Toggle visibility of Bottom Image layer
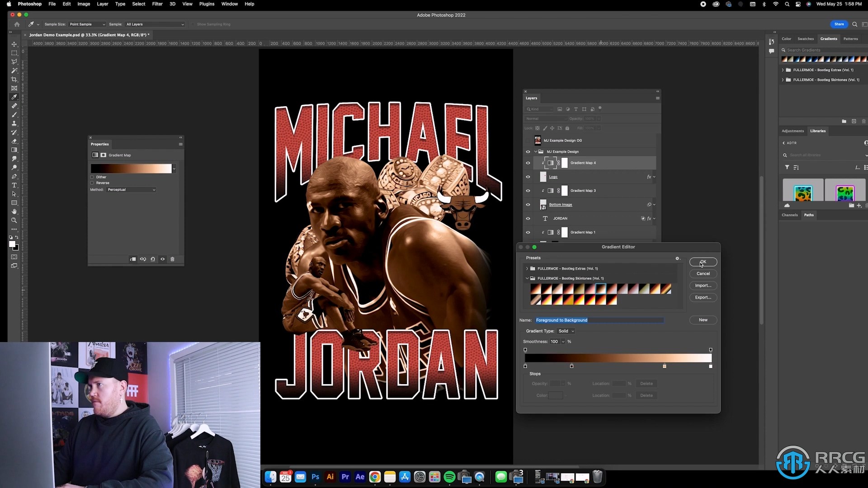Screen dimensions: 868x488 click(x=527, y=204)
